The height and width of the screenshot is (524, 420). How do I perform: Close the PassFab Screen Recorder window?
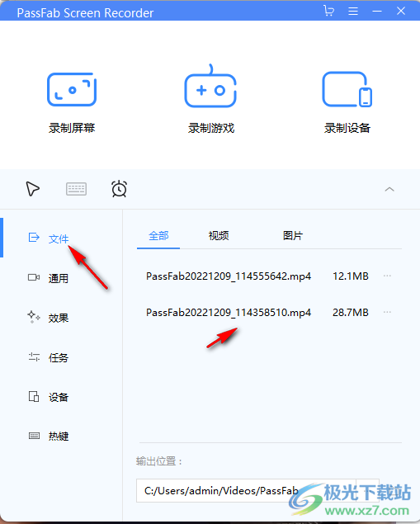pos(401,11)
